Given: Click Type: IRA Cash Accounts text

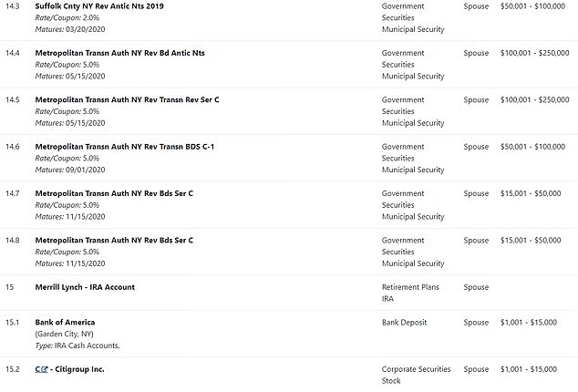Looking at the screenshot, I should click(x=77, y=346).
